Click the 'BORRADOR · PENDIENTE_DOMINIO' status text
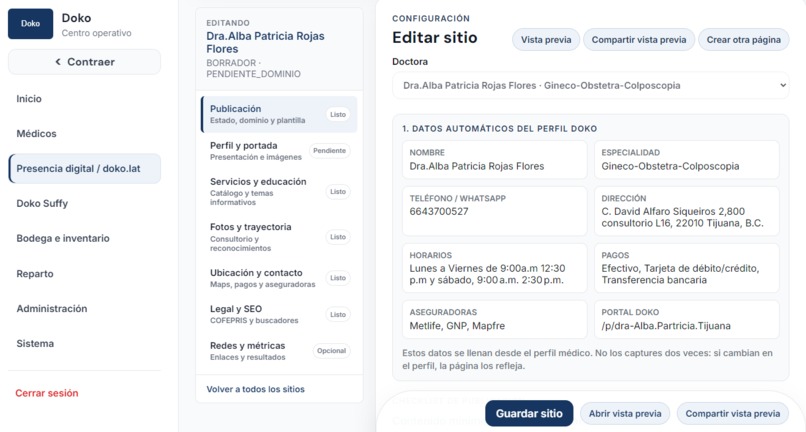 click(253, 68)
